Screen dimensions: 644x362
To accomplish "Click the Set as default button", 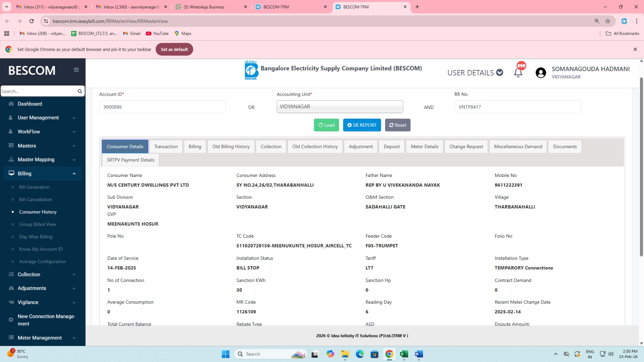I will coord(174,49).
